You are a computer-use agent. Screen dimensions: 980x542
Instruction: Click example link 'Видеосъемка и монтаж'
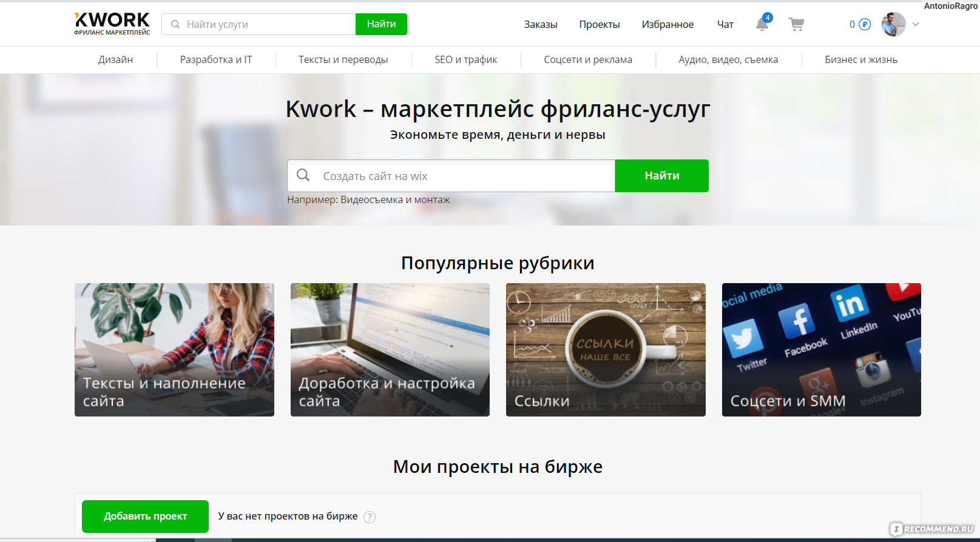pos(395,199)
